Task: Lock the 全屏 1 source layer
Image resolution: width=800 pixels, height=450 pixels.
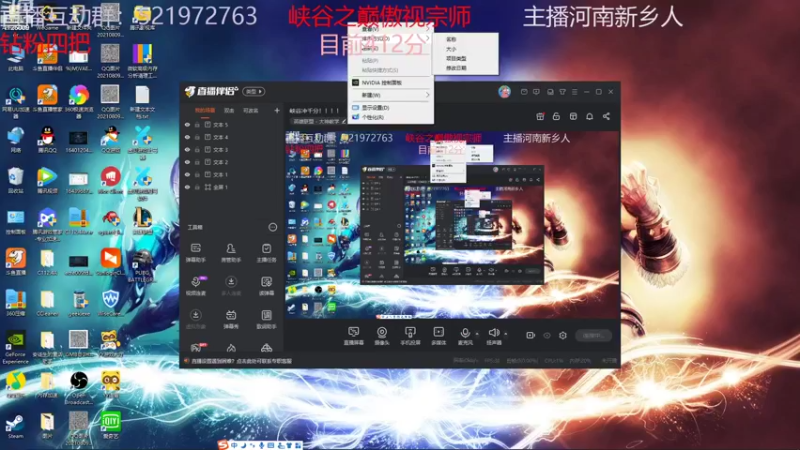Action: point(197,187)
